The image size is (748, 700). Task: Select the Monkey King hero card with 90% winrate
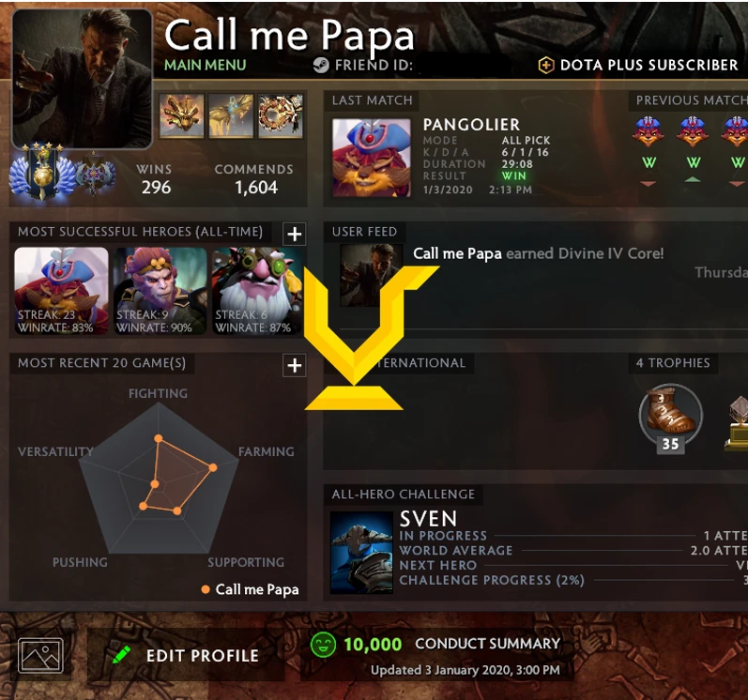pyautogui.click(x=160, y=290)
